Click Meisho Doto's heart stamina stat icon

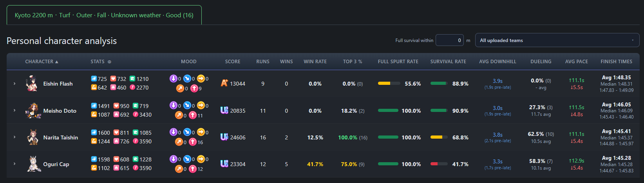(116, 106)
